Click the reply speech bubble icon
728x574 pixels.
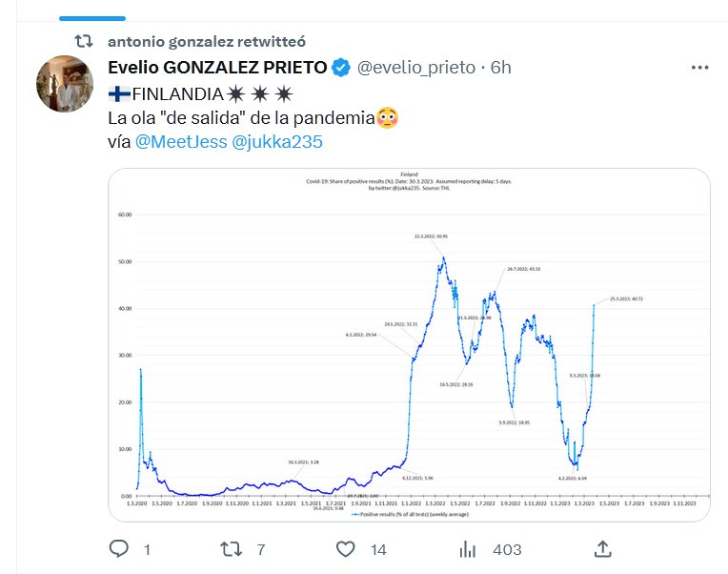click(x=119, y=549)
